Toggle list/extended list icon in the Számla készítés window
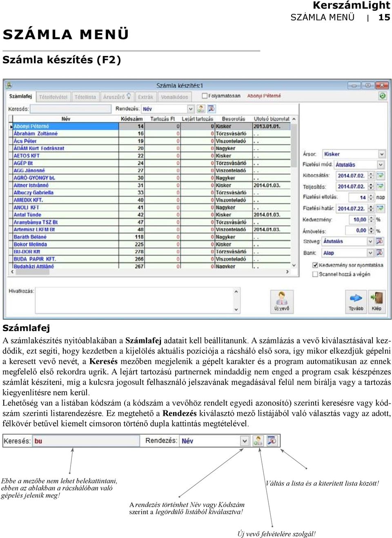Image resolution: width=392 pixels, height=538 pixels. [211, 109]
